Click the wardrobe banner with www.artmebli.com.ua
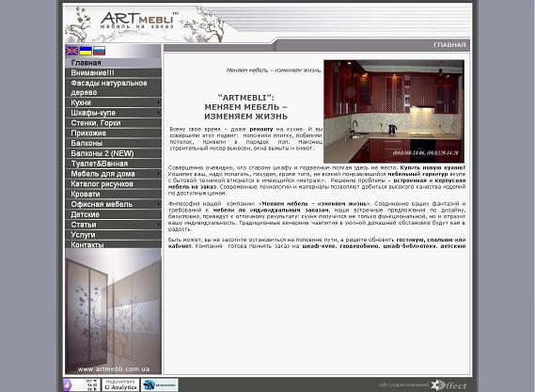Image resolution: width=535 pixels, height=392 pixels. pos(113,311)
